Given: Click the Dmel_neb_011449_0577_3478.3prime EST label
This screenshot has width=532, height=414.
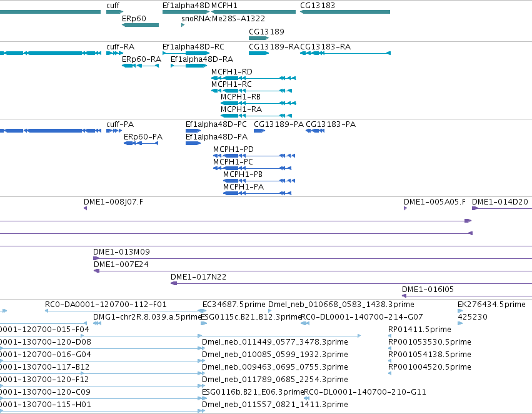Looking at the screenshot, I should pos(275,343).
